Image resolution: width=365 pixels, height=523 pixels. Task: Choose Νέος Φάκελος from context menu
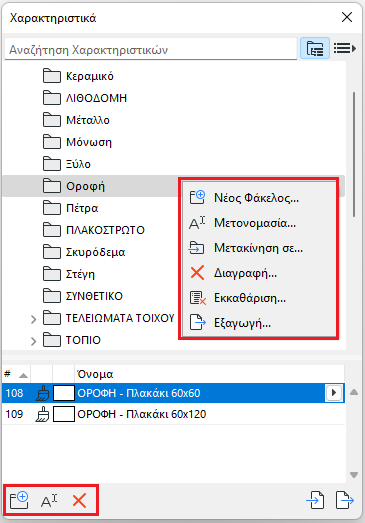tap(259, 198)
